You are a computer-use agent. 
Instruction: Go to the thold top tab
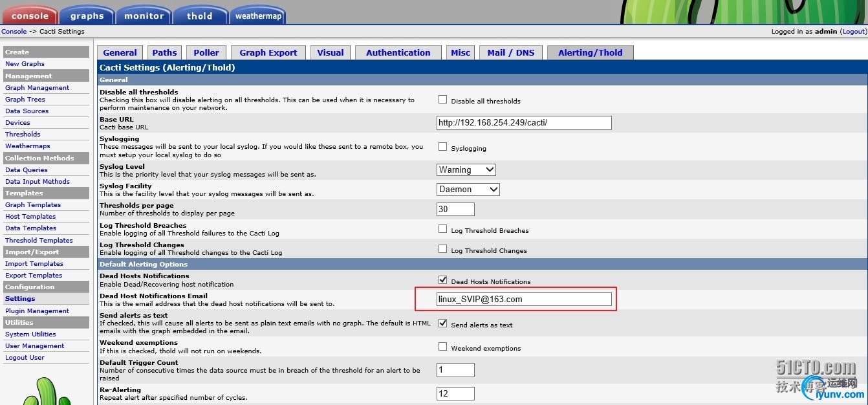(x=200, y=16)
